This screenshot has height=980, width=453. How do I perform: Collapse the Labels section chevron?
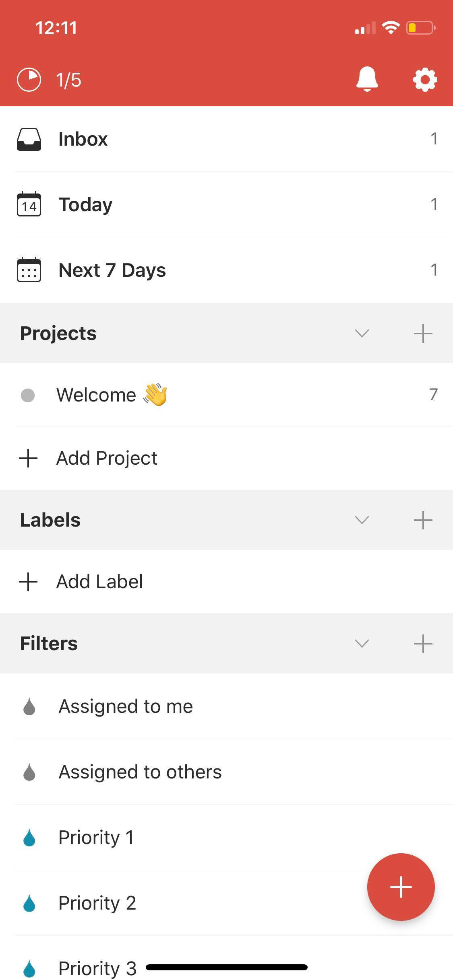click(362, 520)
